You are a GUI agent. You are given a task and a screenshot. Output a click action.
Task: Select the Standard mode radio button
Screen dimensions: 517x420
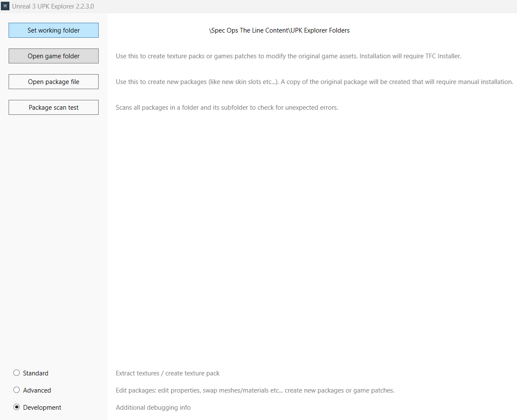[x=17, y=373]
